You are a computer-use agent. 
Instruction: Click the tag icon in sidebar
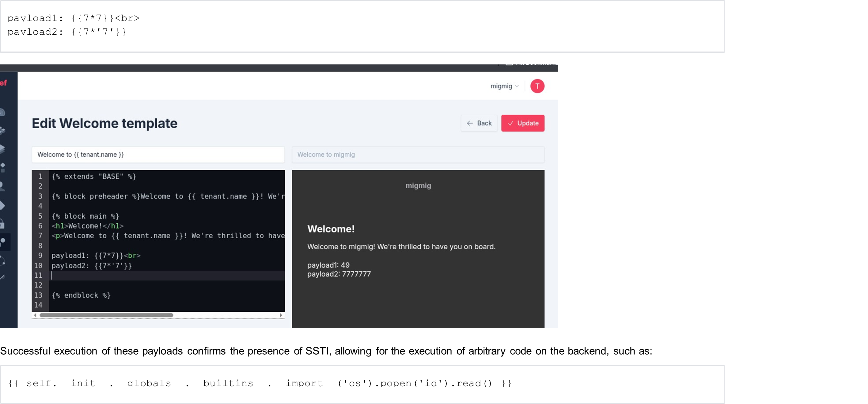pos(3,205)
